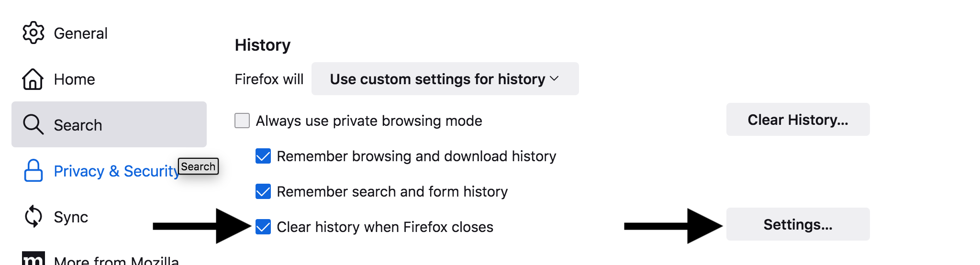Click the General gear icon
Screen dimensions: 980x265
click(33, 33)
